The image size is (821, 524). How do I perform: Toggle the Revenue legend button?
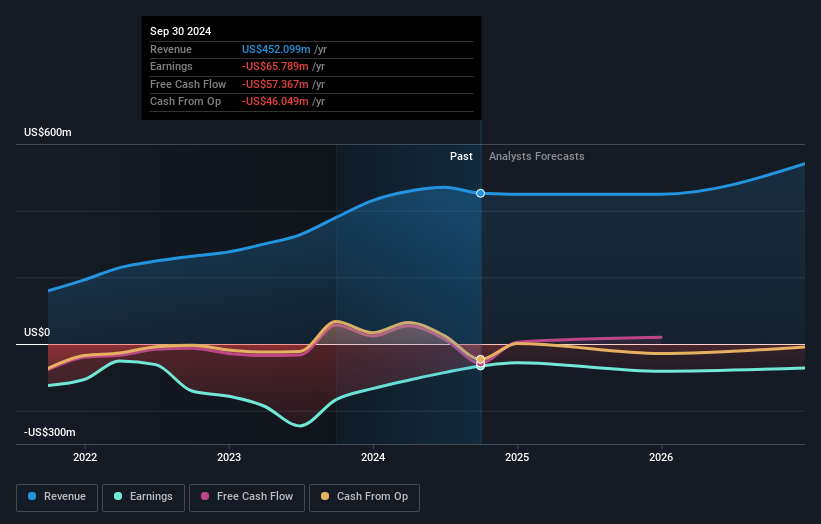(57, 497)
